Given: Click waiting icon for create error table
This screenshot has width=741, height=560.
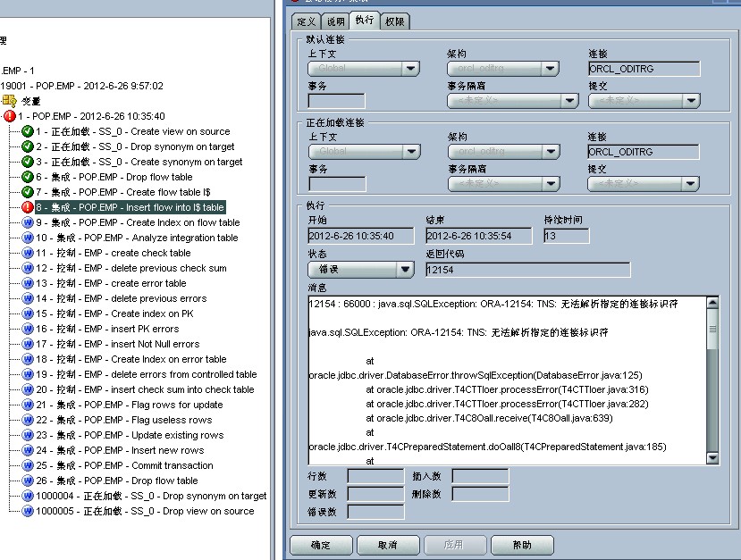Looking at the screenshot, I should click(28, 283).
